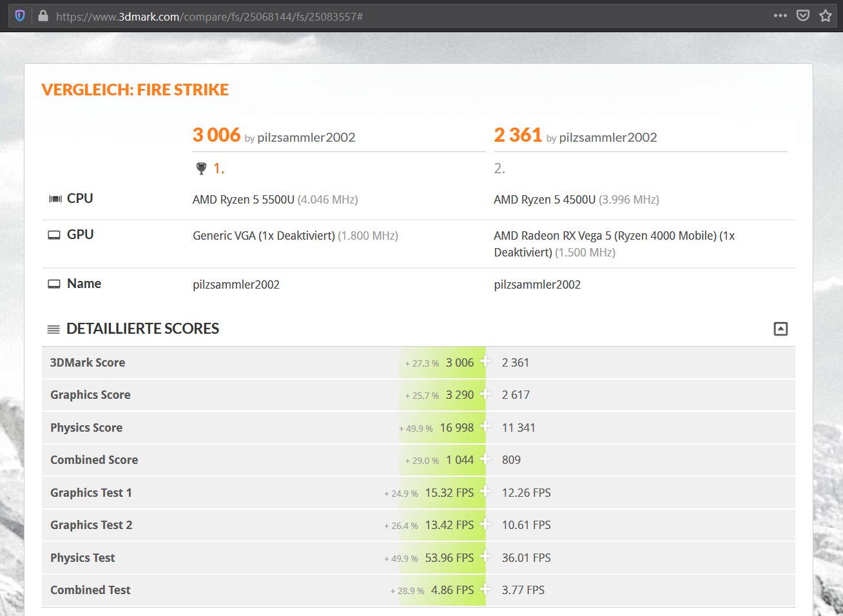Click the trophy icon beside rank 1
Screen dimensions: 843x616
coord(201,169)
